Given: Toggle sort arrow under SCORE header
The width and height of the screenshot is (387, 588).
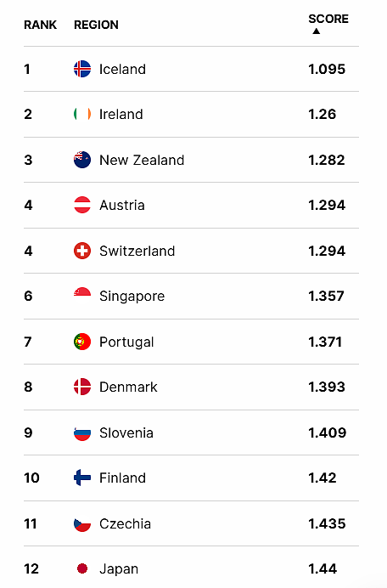Looking at the screenshot, I should [317, 31].
